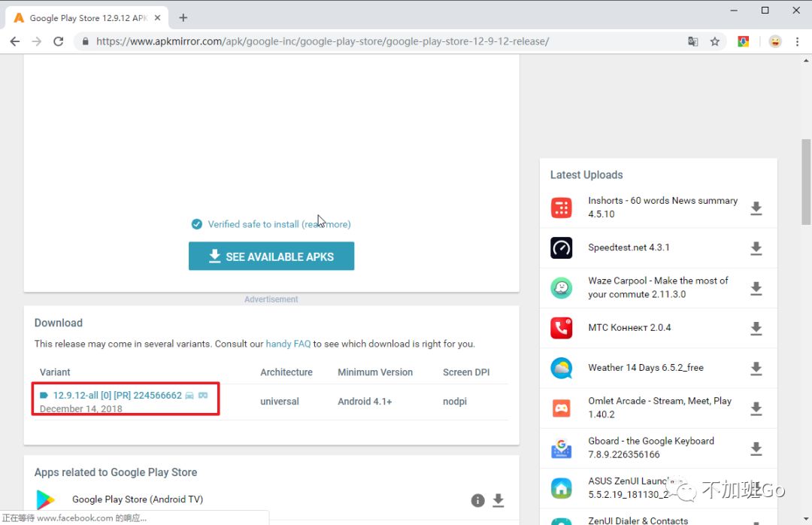Open Omlet Arcade 1.40.2 entry
The width and height of the screenshot is (812, 525).
[660, 408]
